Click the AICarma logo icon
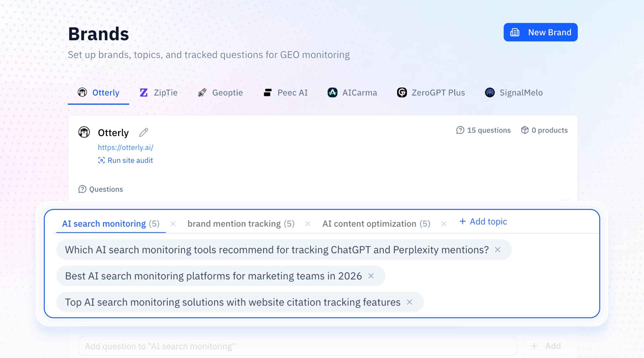The height and width of the screenshot is (358, 644). pos(332,93)
